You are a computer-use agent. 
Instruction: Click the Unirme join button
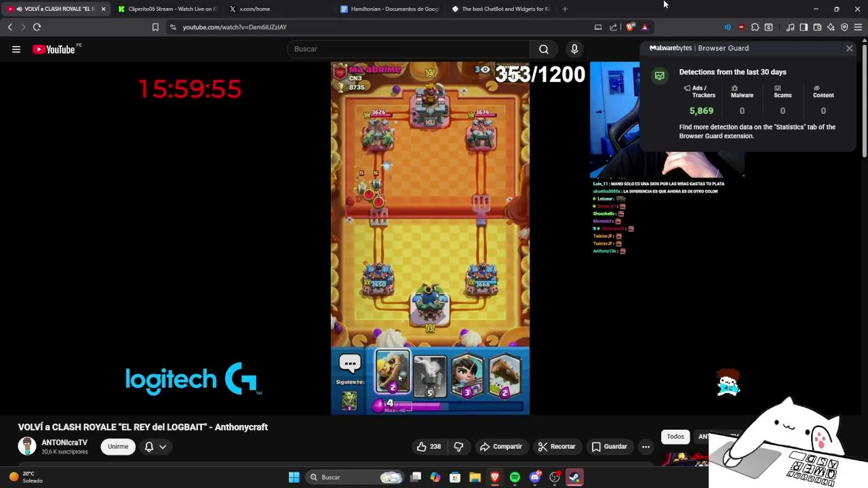click(118, 447)
